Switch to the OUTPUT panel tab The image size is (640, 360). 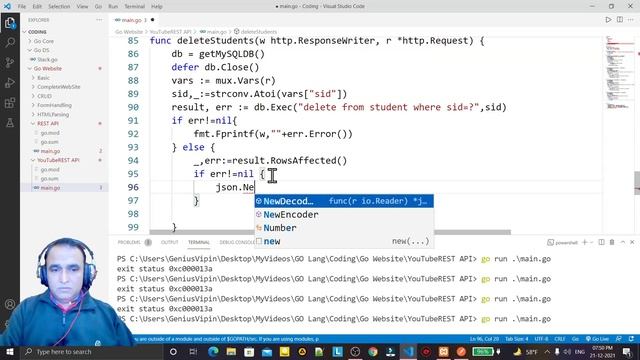(169, 242)
